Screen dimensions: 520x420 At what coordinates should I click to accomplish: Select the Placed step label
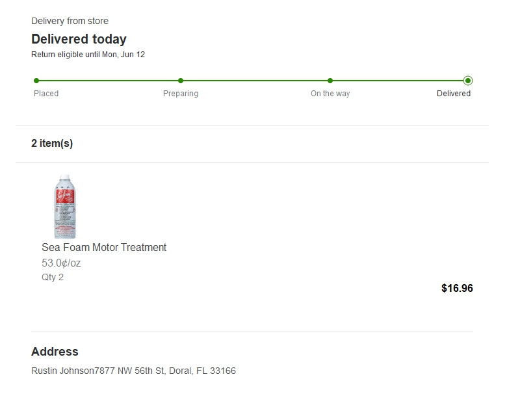click(46, 94)
